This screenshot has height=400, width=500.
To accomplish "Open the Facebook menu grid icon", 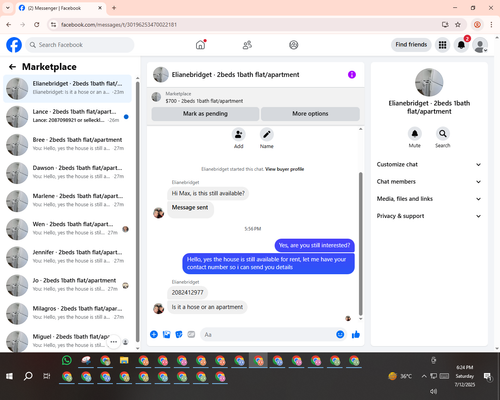I will (442, 45).
